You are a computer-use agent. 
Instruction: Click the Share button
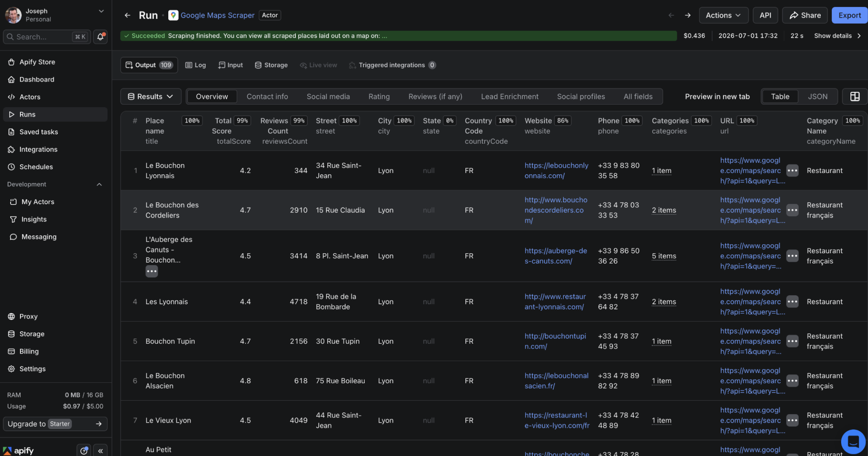tap(805, 15)
